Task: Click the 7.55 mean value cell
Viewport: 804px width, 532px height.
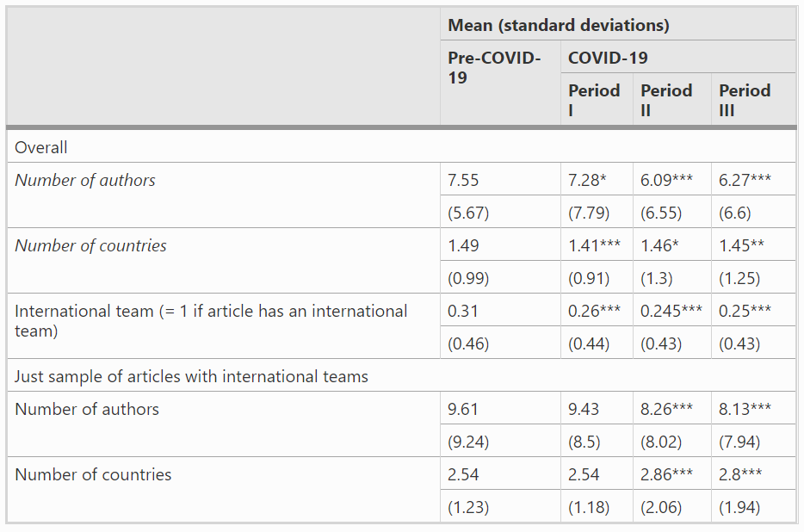Action: click(x=463, y=180)
